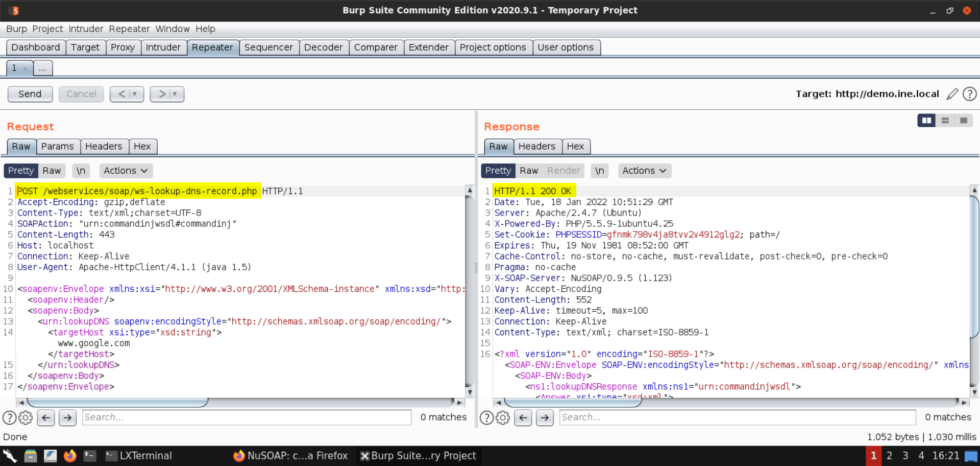Screen dimensions: 980x466
Task: Click the response search input field
Action: coord(737,417)
